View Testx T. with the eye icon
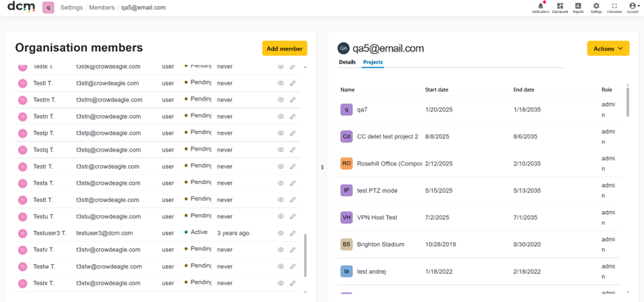Screen dimensions: 644x302 click(281, 283)
